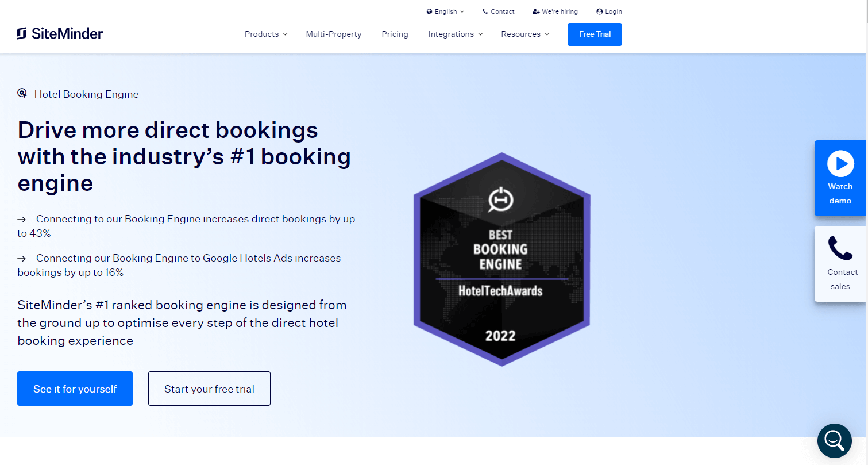Open the Integrations menu label
The image size is (868, 465).
point(451,34)
